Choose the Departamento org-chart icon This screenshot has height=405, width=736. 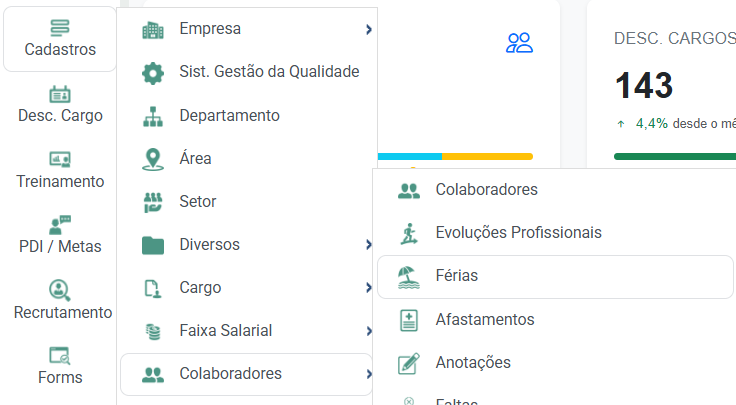[x=153, y=116]
